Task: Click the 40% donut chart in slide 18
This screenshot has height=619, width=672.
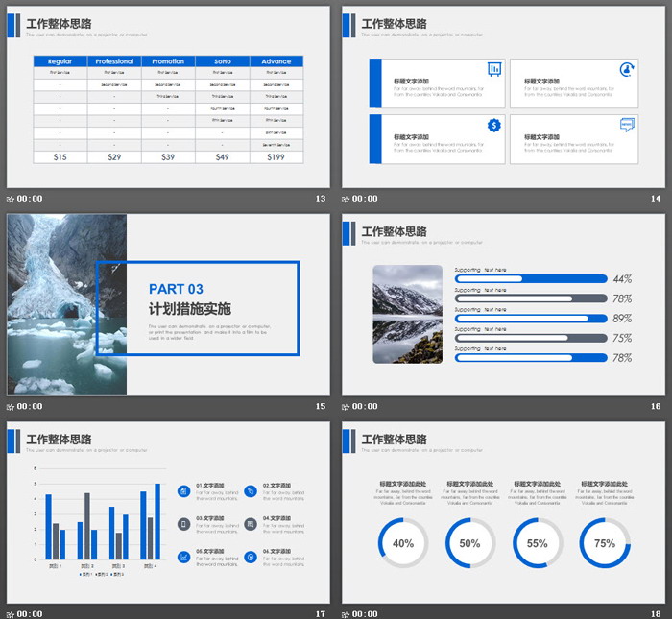Action: point(403,542)
